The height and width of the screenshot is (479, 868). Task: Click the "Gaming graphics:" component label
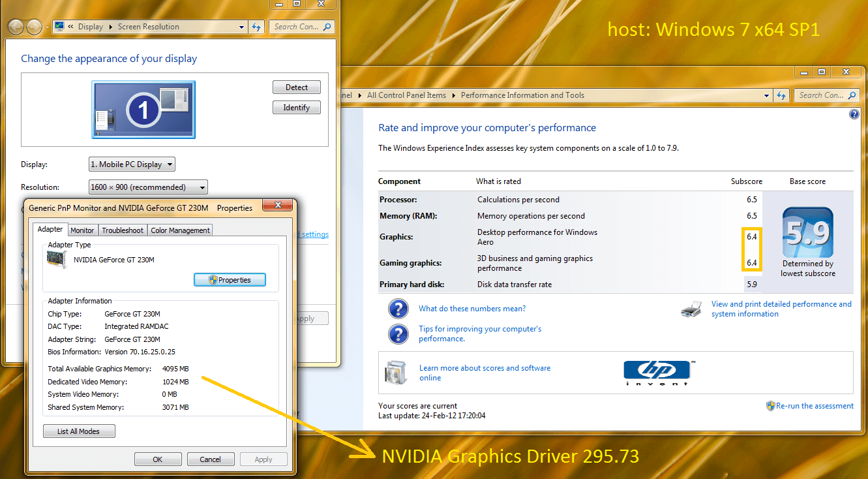(x=410, y=263)
